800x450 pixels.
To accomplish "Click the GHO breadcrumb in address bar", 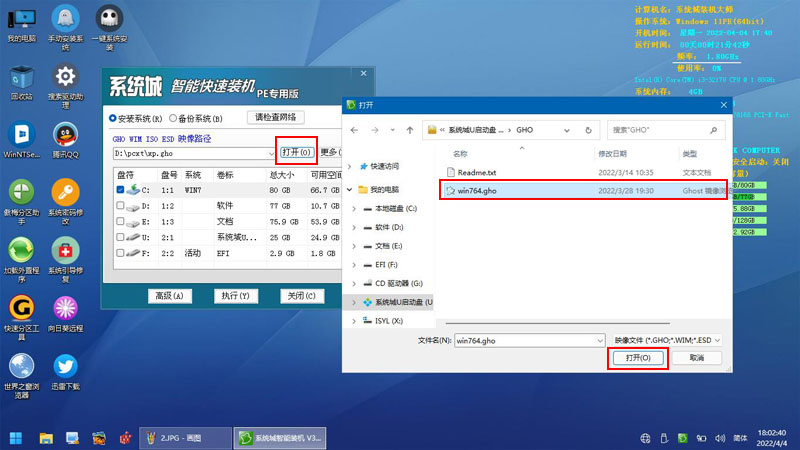I will pyautogui.click(x=524, y=130).
